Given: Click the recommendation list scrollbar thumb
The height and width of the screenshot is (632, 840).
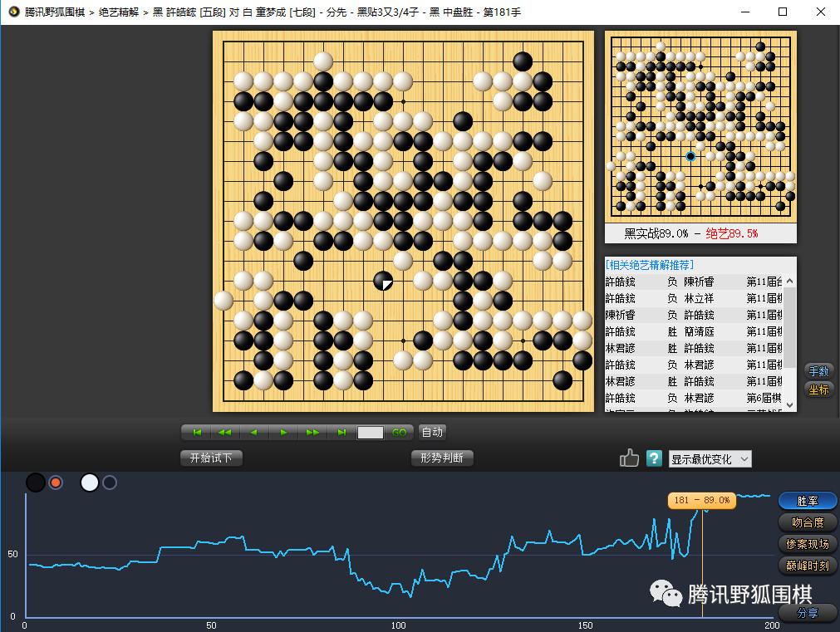Looking at the screenshot, I should pos(789,328).
